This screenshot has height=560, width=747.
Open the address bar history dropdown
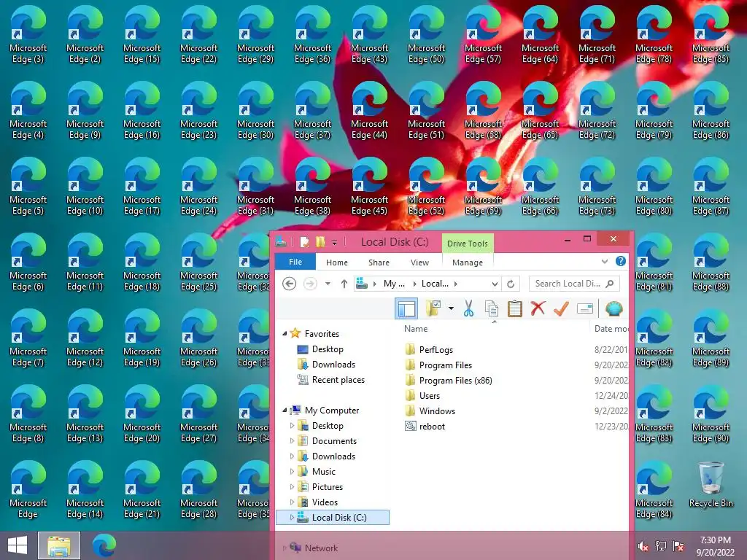point(495,284)
